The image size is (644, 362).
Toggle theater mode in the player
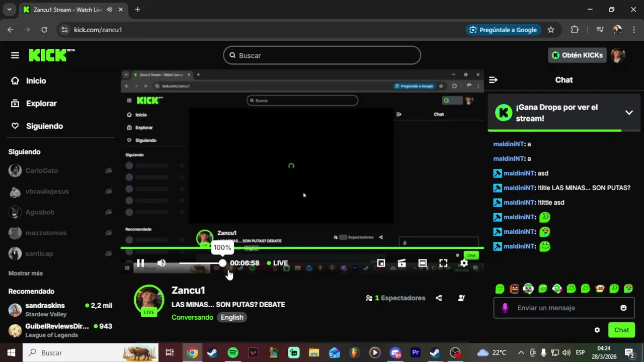click(x=423, y=263)
